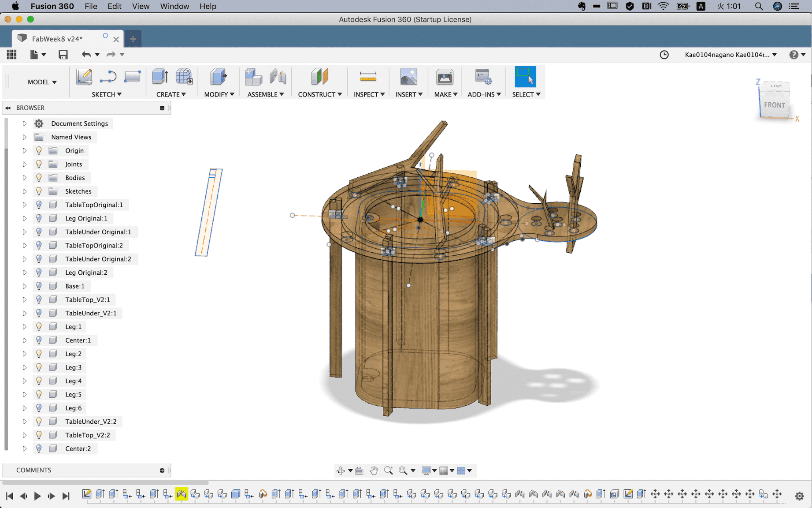Click the new design tab plus button
Screen dimensions: 812x508
[133, 39]
